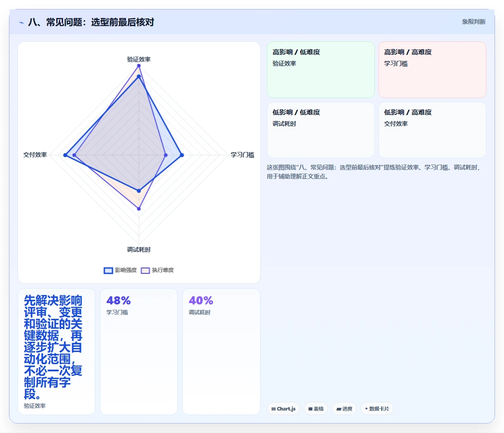Select the 高影响 / 高难度 quadrant card
Image resolution: width=504 pixels, height=433 pixels.
[432, 70]
